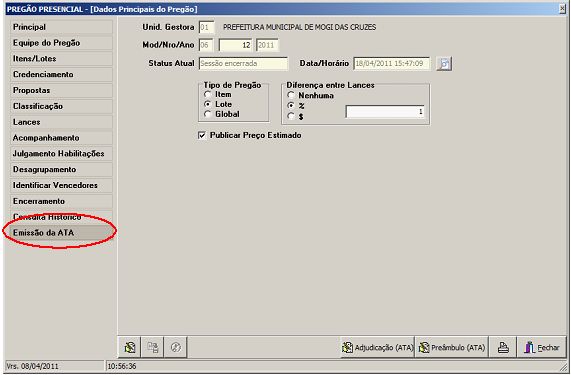This screenshot has width=571, height=375.
Task: Click the first bottom toolbar icon
Action: click(x=130, y=347)
